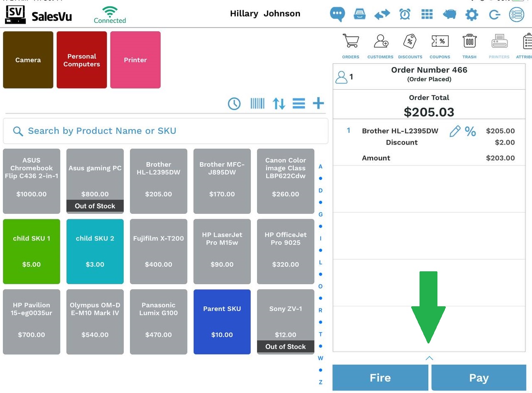
Task: Open the alarm clock icon
Action: pos(405,14)
